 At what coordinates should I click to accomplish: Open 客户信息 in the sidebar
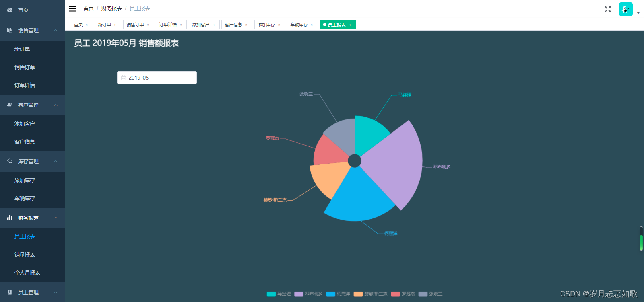(33, 142)
